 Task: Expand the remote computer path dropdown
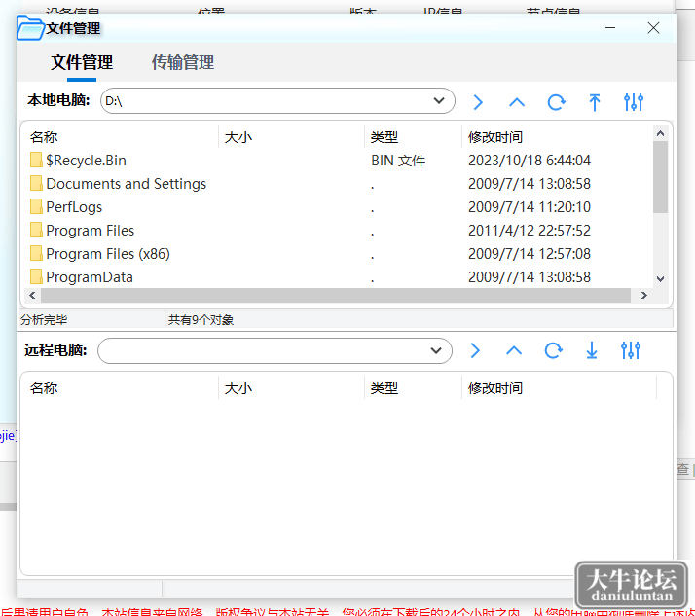436,350
